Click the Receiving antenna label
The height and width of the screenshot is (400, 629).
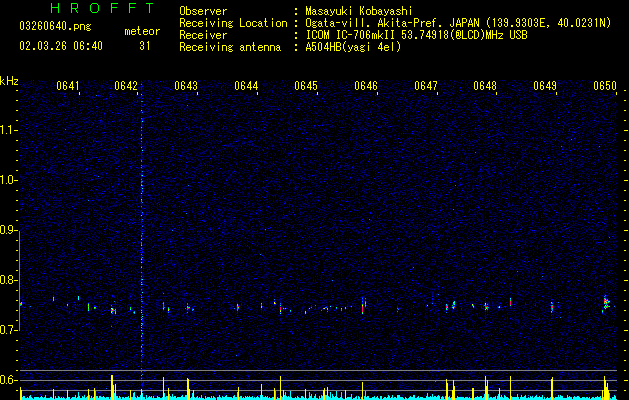click(x=230, y=47)
